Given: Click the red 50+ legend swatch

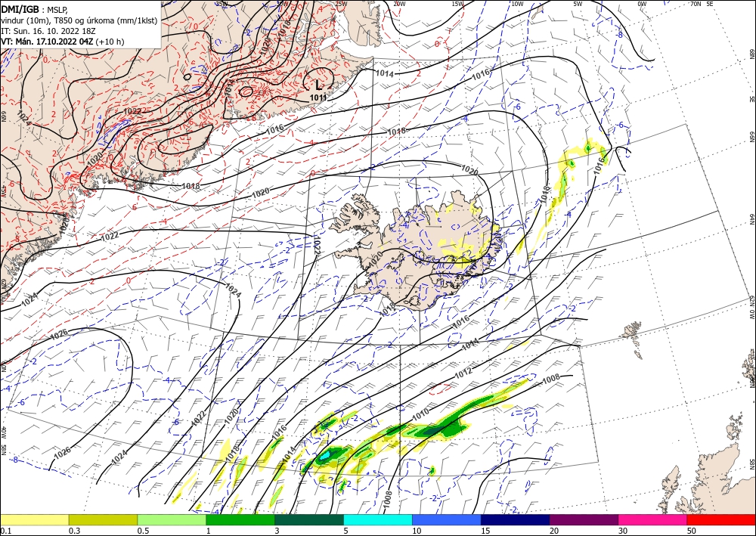Looking at the screenshot, I should [x=721, y=519].
